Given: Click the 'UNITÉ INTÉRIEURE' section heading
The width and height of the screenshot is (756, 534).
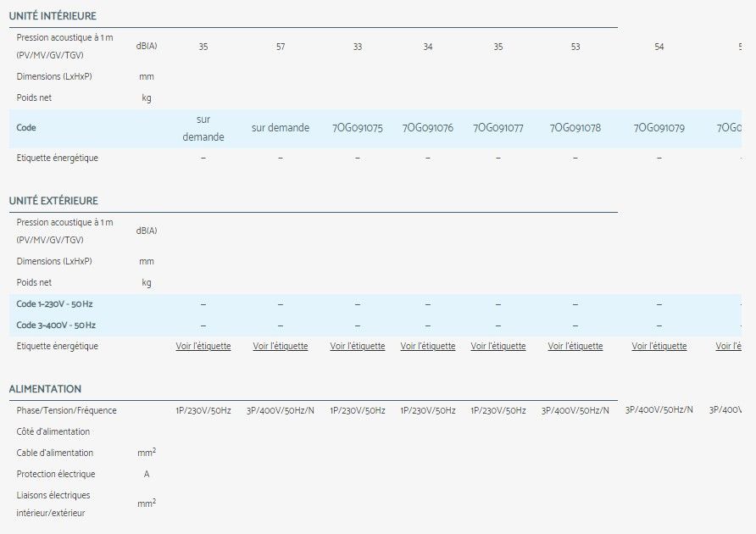Looking at the screenshot, I should (53, 16).
